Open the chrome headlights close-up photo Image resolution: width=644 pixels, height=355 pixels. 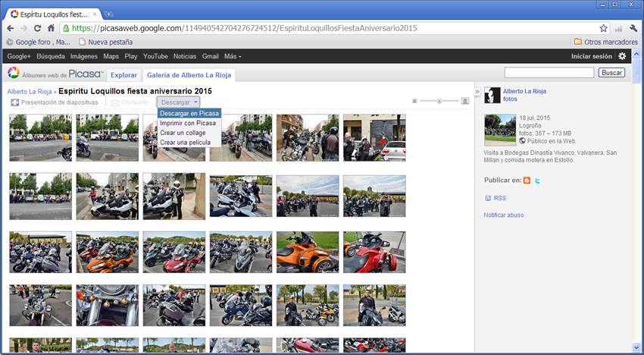tap(107, 306)
